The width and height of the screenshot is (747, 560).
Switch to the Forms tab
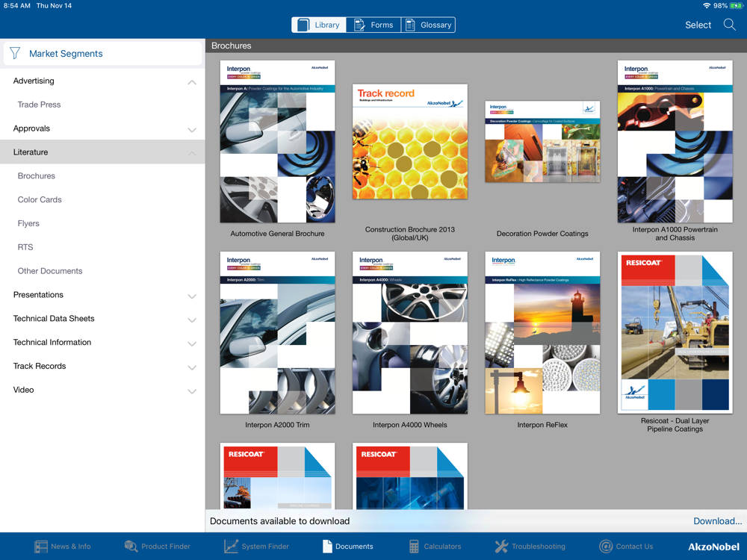click(x=373, y=25)
